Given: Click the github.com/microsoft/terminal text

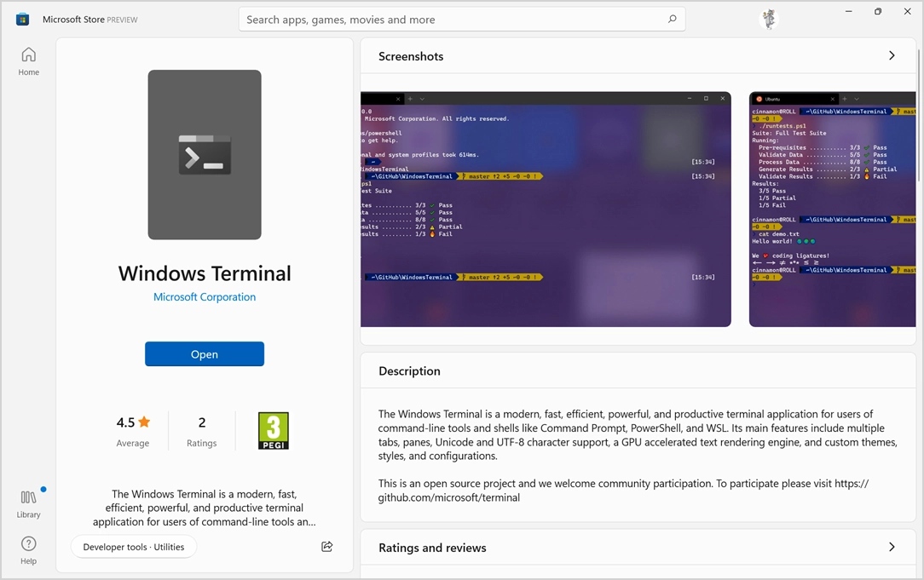Looking at the screenshot, I should (x=449, y=497).
